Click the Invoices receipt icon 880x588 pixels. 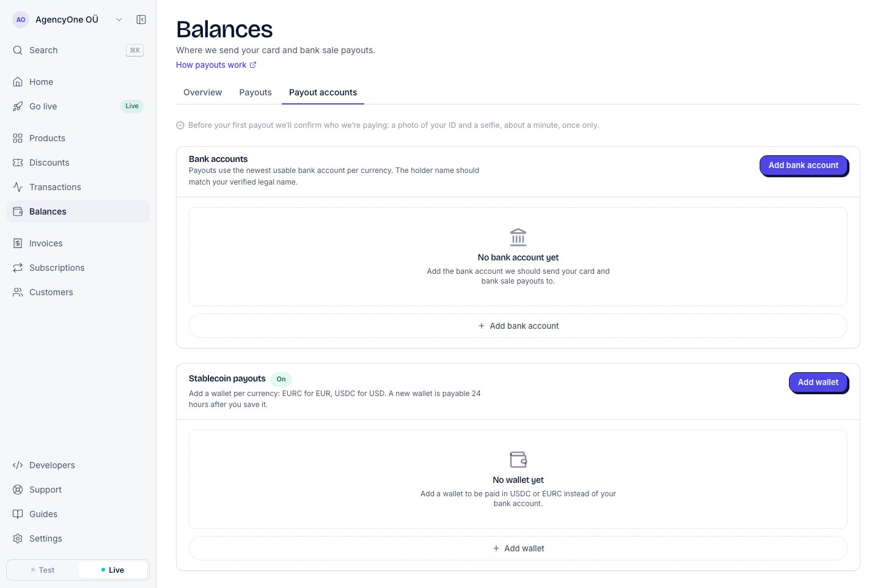(18, 243)
